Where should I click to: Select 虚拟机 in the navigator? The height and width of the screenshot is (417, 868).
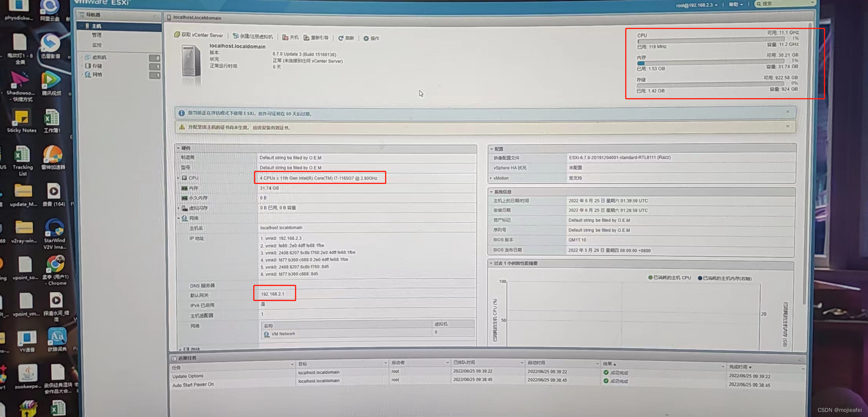coord(99,57)
